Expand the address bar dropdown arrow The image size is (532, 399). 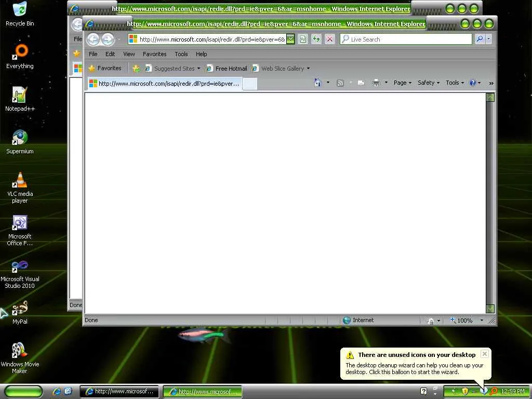[290, 39]
